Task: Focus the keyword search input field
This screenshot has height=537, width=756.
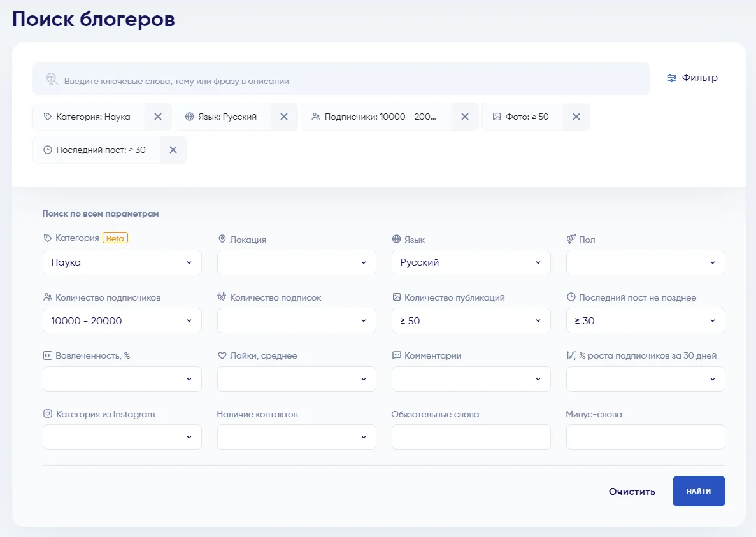Action: point(350,81)
